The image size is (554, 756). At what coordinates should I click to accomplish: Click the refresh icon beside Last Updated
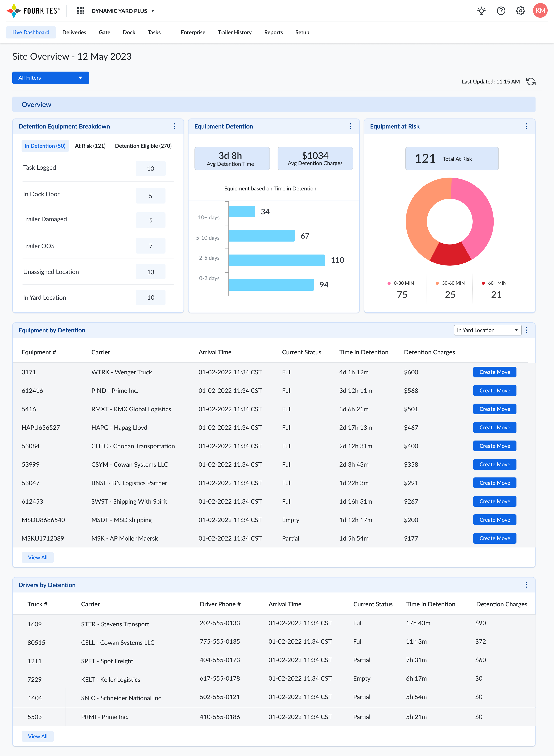pos(531,82)
